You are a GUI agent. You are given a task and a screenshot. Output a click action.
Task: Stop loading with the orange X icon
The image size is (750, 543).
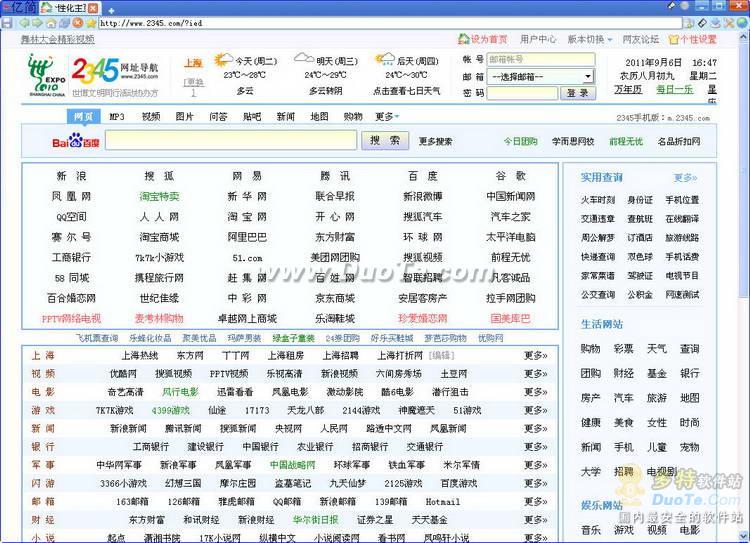point(77,22)
